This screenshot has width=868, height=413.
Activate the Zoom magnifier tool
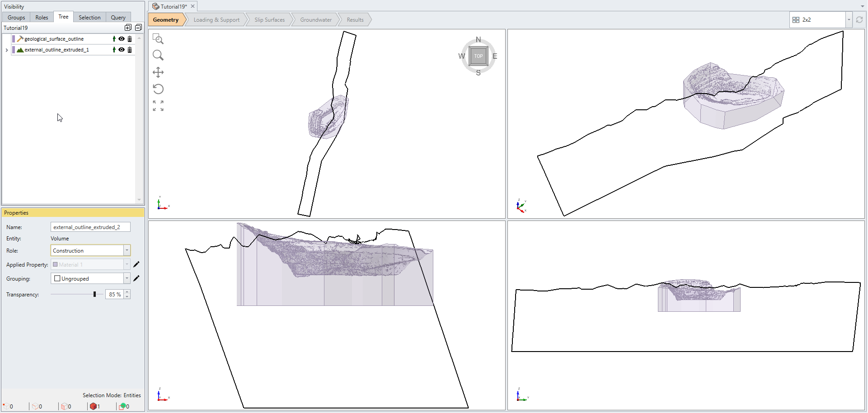tap(158, 55)
